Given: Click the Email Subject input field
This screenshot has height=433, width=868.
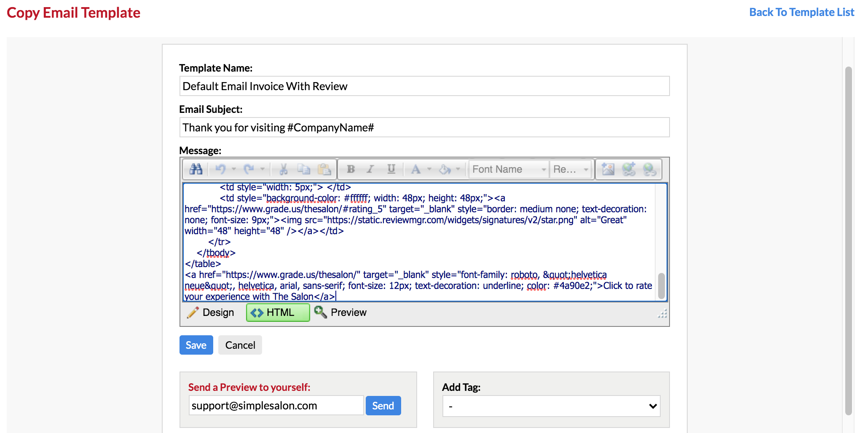Looking at the screenshot, I should point(424,128).
